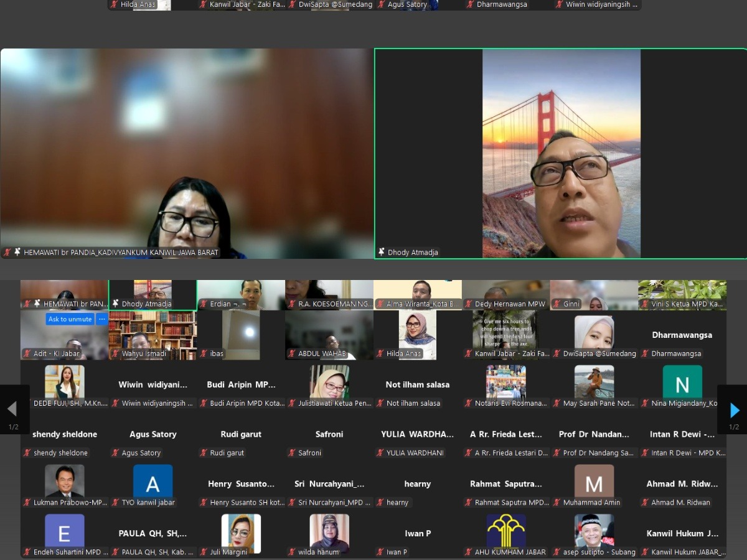Screen dimensions: 747x560
Task: Select the green N avatar of Nina Migiandany
Action: tap(682, 383)
